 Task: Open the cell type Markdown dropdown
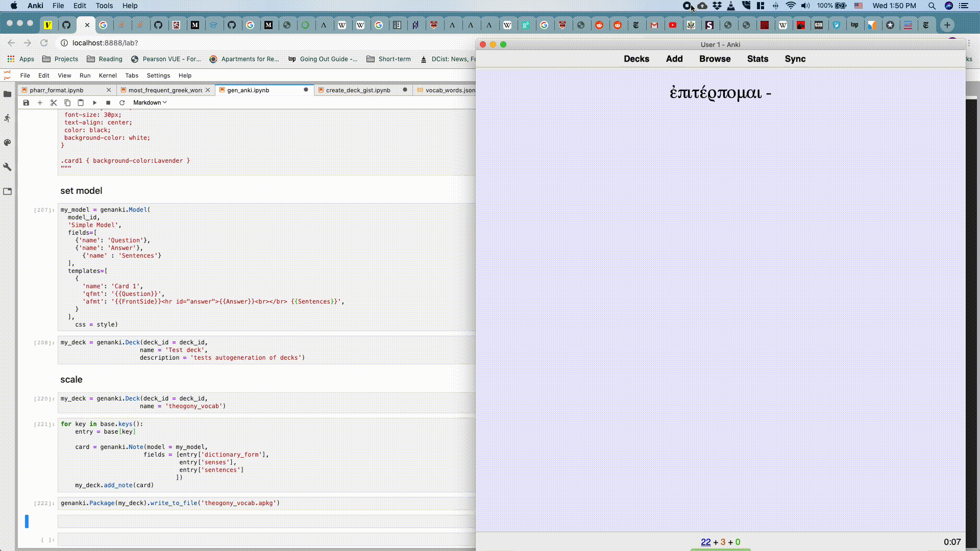(x=150, y=103)
